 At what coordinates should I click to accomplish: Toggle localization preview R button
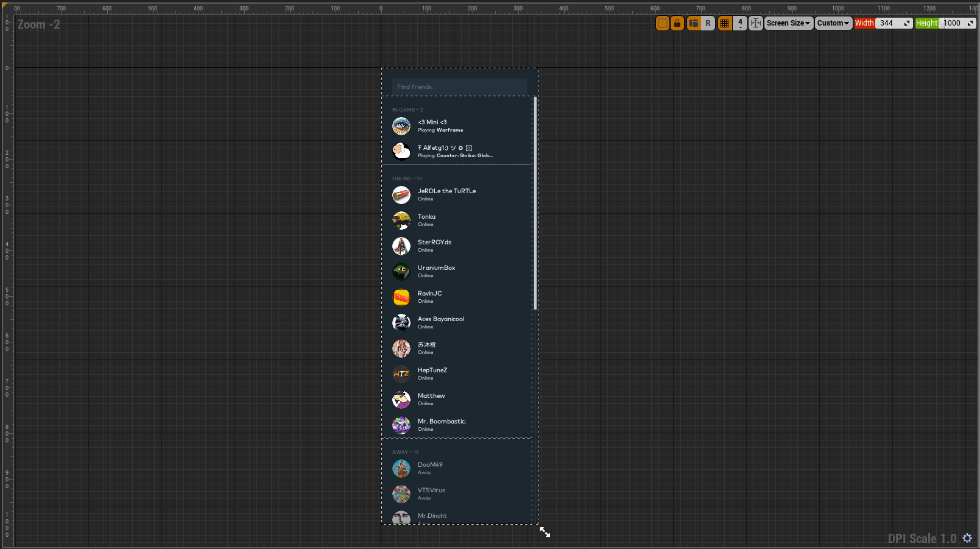click(x=708, y=23)
